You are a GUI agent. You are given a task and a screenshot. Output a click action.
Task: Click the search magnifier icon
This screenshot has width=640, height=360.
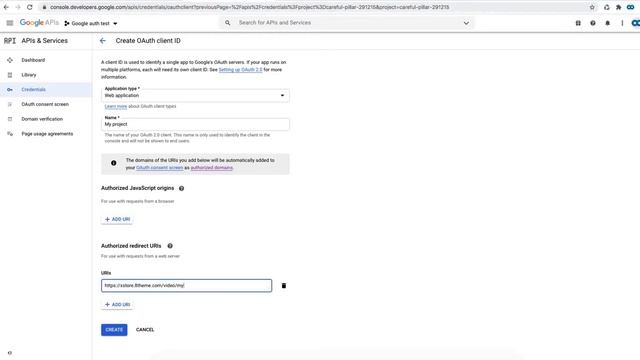tap(228, 23)
